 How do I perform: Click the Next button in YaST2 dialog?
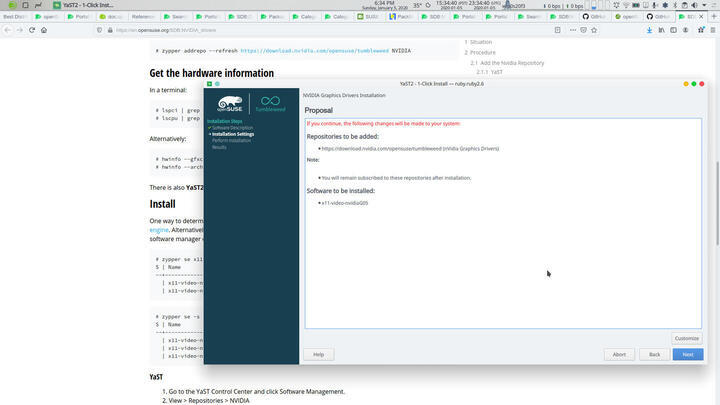[x=687, y=354]
